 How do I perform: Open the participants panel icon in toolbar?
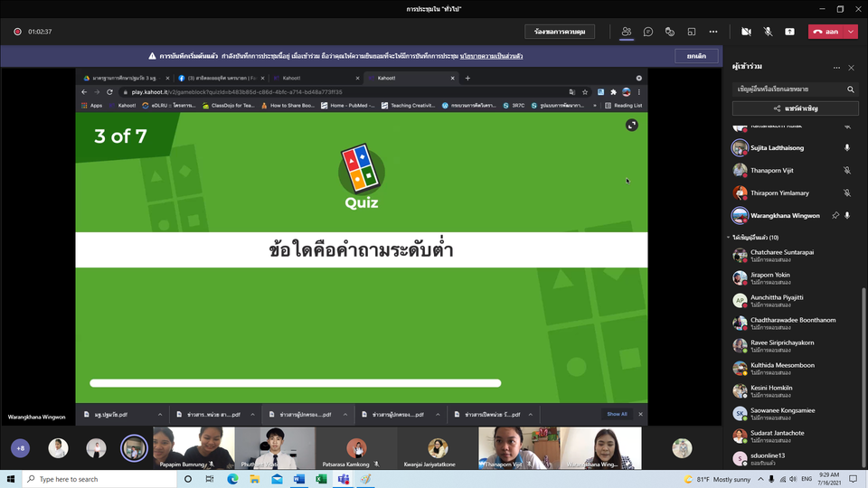(x=626, y=32)
